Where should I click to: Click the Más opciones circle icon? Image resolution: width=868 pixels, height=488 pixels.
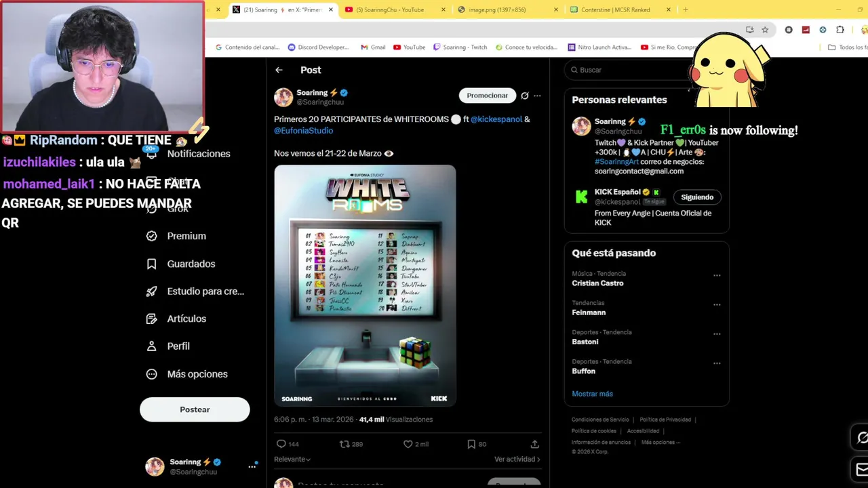tap(152, 374)
